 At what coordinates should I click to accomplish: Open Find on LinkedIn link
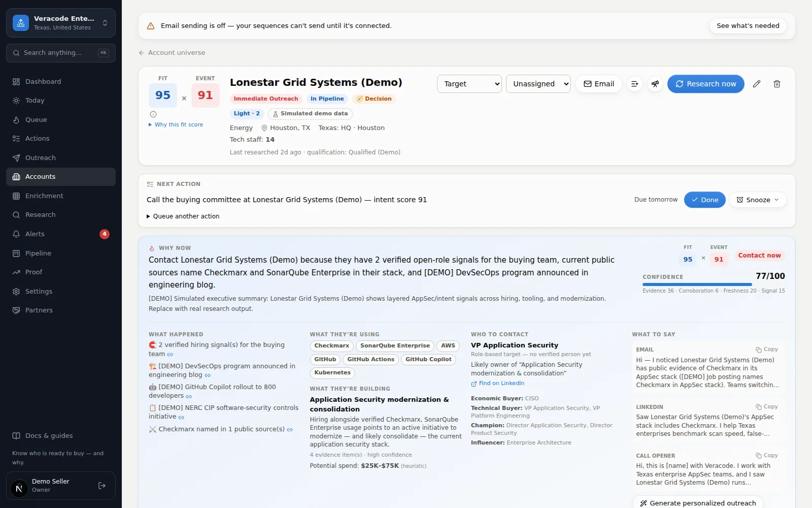(498, 384)
